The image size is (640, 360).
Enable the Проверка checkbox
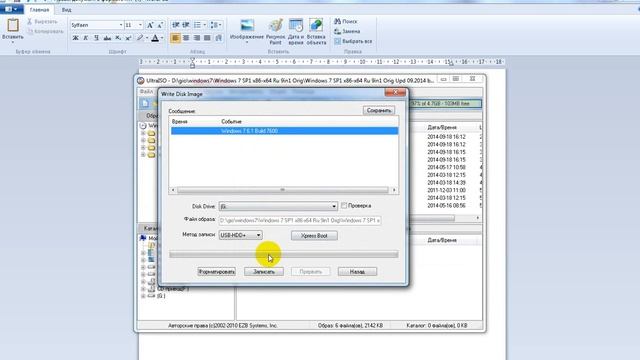coord(344,206)
